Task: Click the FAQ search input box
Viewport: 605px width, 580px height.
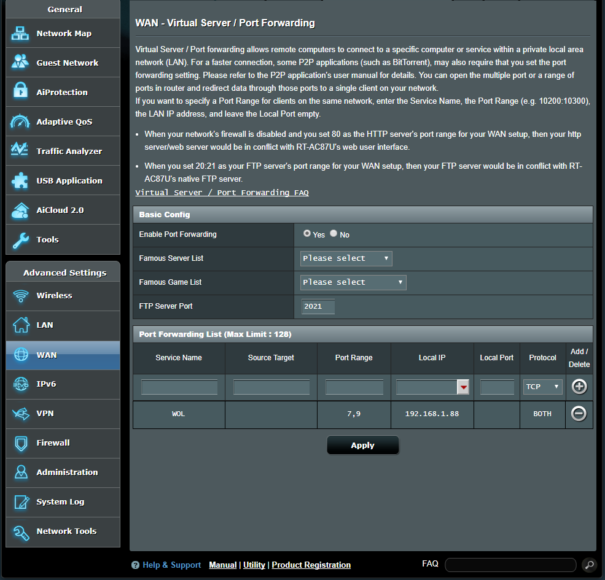Action: [510, 565]
